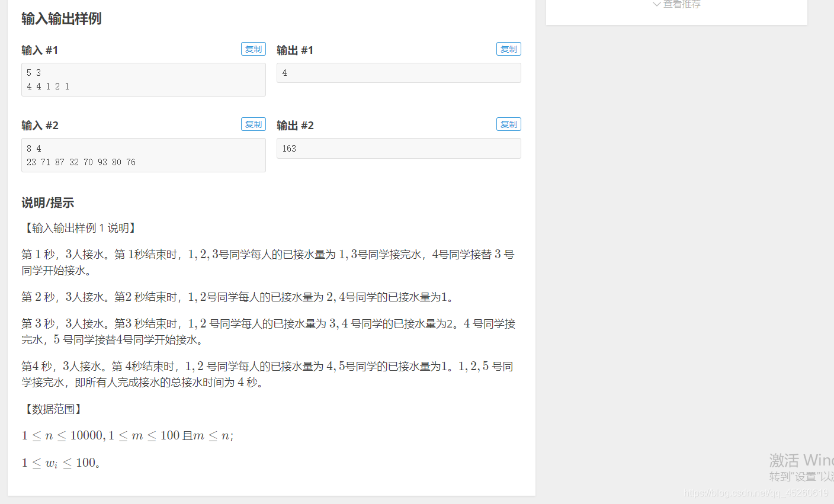Click the 复制 button beside 输入 #2
This screenshot has height=504, width=834.
point(253,124)
